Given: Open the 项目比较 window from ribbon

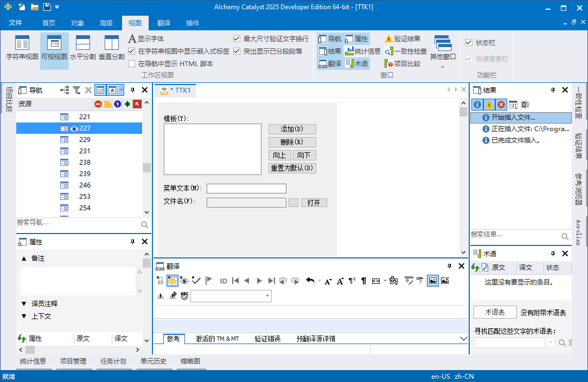Looking at the screenshot, I should click(x=402, y=64).
